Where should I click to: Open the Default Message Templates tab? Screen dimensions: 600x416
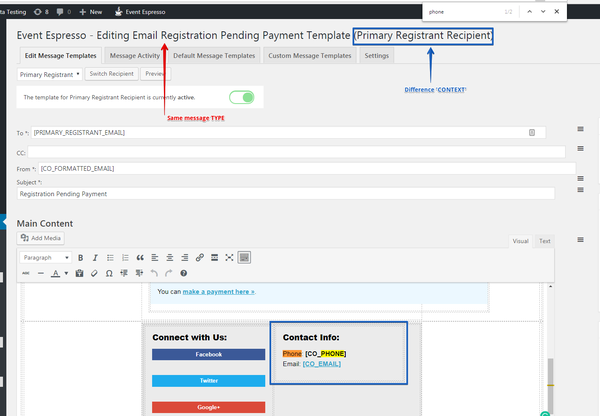click(x=214, y=55)
